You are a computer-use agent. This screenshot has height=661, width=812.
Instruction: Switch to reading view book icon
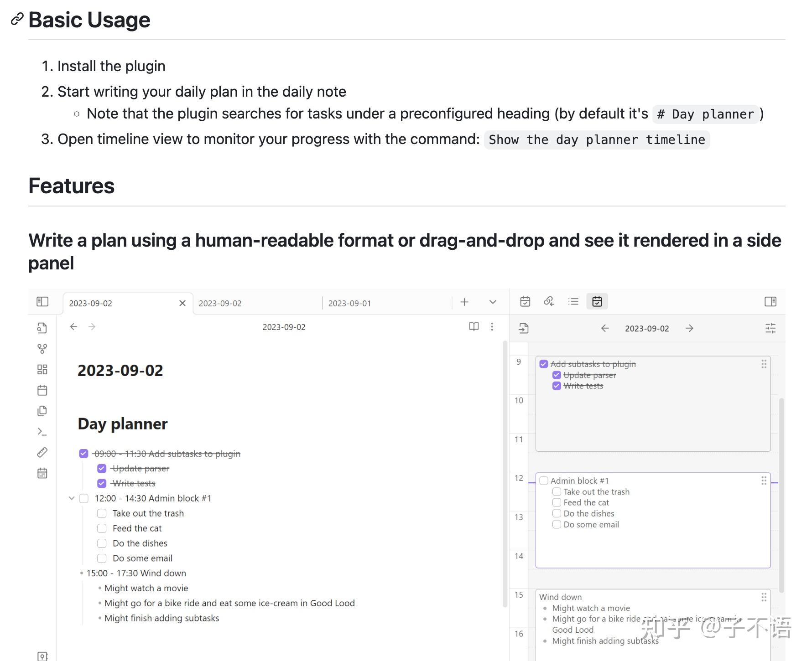pyautogui.click(x=474, y=327)
